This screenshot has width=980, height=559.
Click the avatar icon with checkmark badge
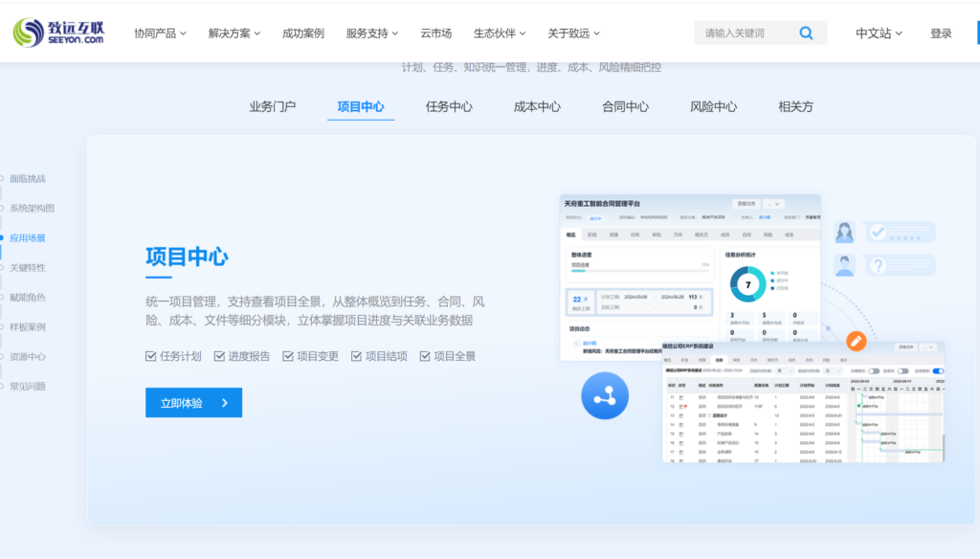pyautogui.click(x=844, y=231)
